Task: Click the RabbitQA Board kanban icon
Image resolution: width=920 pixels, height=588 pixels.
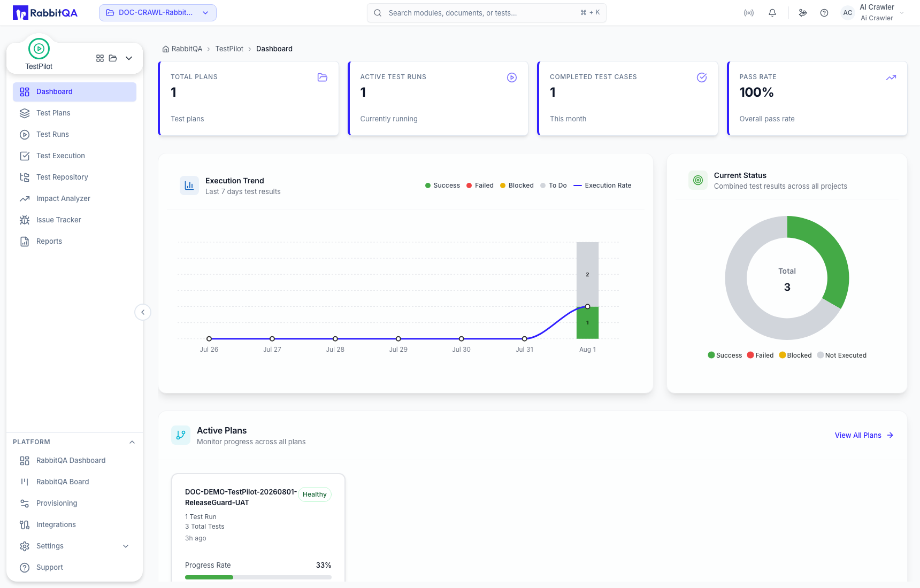Action: pyautogui.click(x=25, y=482)
